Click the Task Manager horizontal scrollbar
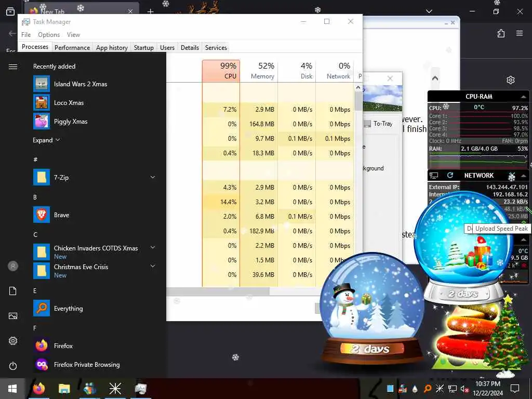Image resolution: width=532 pixels, height=399 pixels. (x=218, y=291)
